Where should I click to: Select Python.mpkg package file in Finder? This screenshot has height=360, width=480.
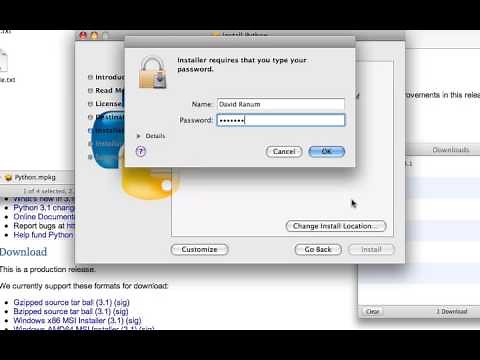[30, 177]
